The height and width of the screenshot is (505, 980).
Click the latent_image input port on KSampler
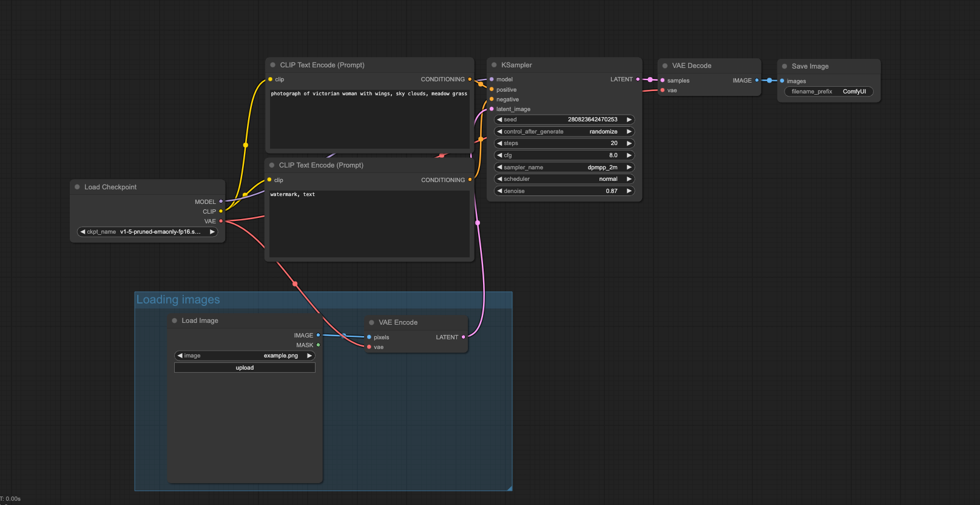[492, 109]
